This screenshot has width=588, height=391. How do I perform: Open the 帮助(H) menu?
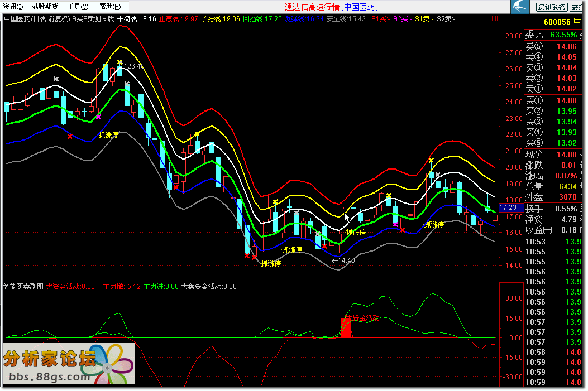pyautogui.click(x=110, y=7)
